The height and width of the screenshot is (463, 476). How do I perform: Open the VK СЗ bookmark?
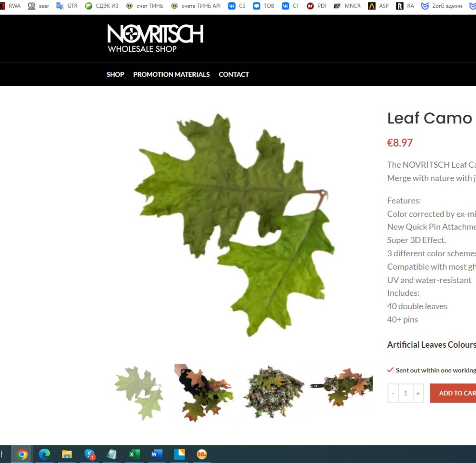(237, 6)
